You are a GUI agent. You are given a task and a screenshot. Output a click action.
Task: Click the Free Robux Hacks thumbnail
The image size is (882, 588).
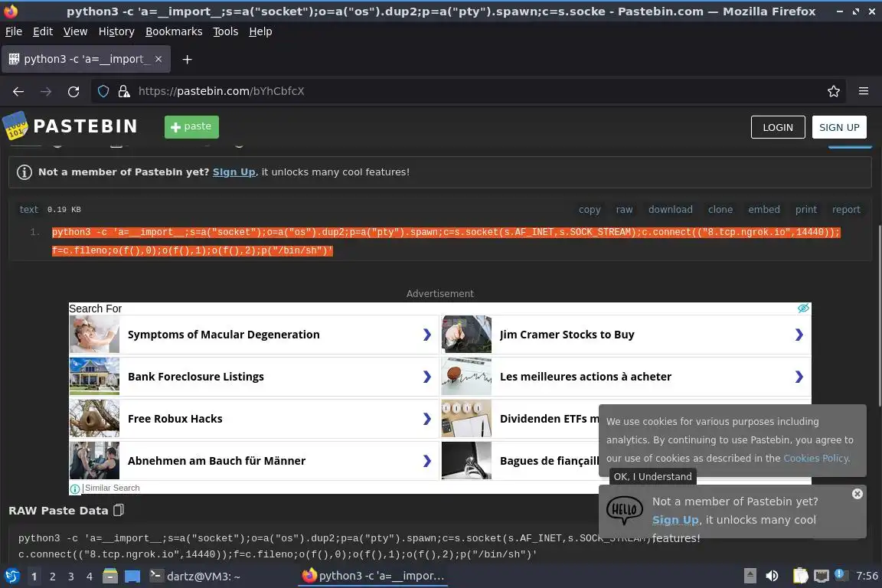coord(94,419)
